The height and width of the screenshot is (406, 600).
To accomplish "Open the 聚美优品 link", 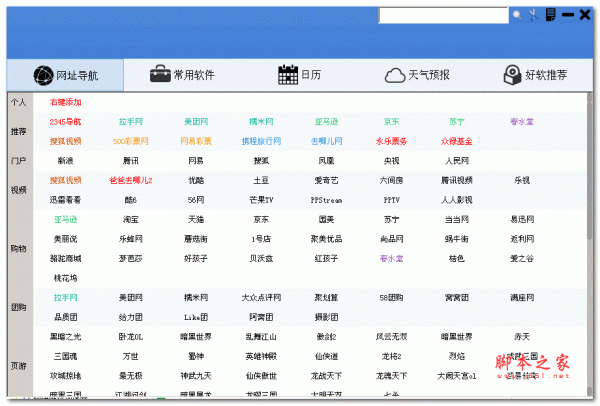I will pyautogui.click(x=326, y=239).
